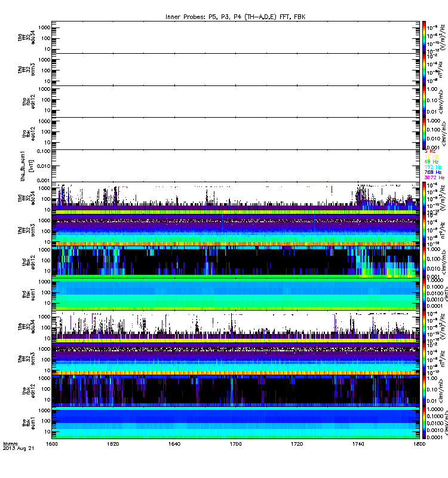Click the 'the fff 32 edc34' panel label
This screenshot has height=478, width=448.
pyautogui.click(x=26, y=327)
